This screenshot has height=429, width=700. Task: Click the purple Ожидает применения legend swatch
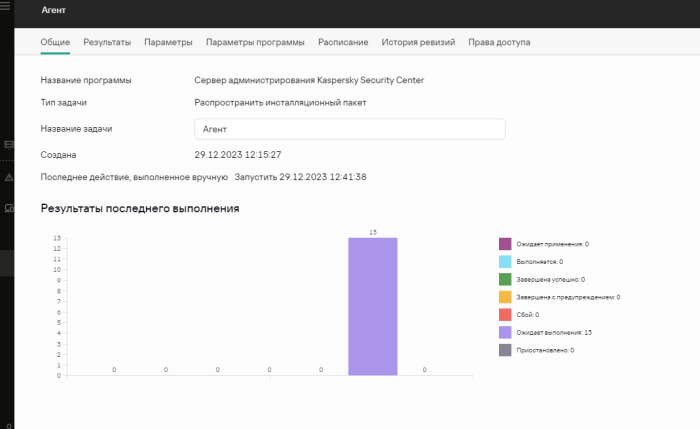[505, 244]
